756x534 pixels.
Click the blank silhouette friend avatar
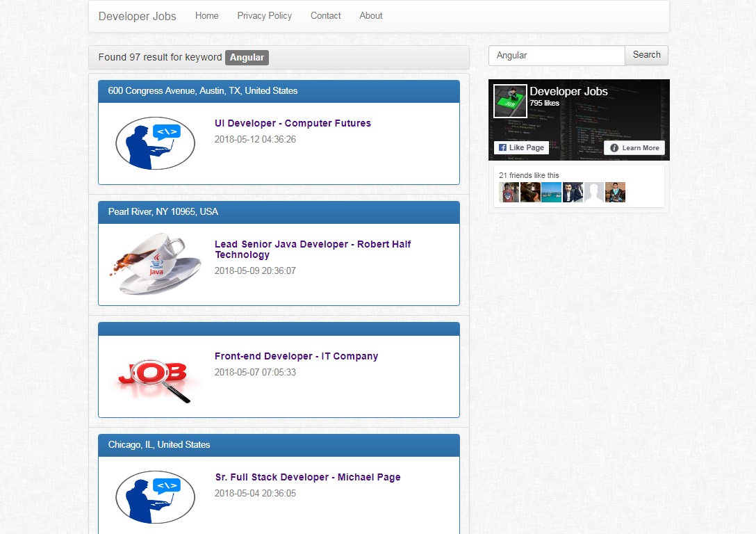(x=593, y=192)
